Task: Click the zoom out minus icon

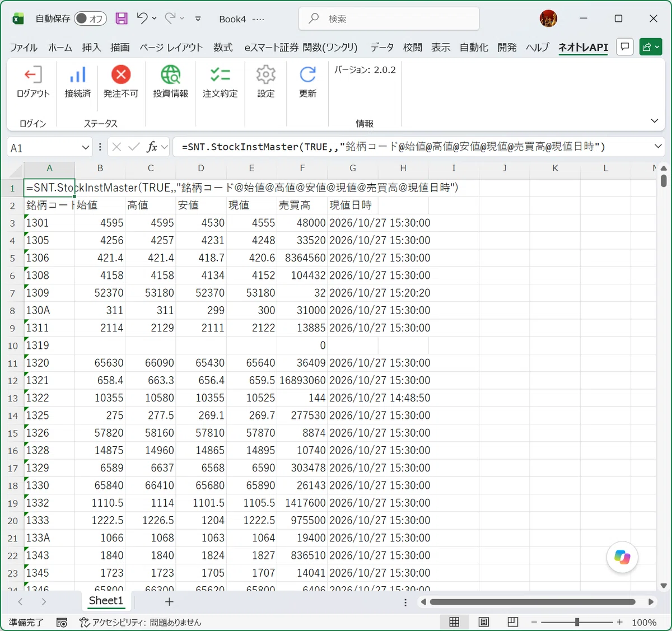Action: click(x=534, y=622)
